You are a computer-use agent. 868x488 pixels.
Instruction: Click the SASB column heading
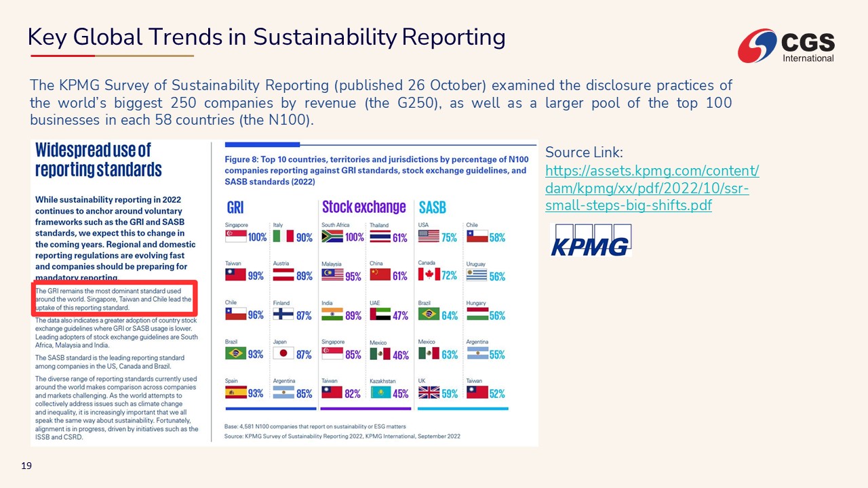pyautogui.click(x=432, y=207)
